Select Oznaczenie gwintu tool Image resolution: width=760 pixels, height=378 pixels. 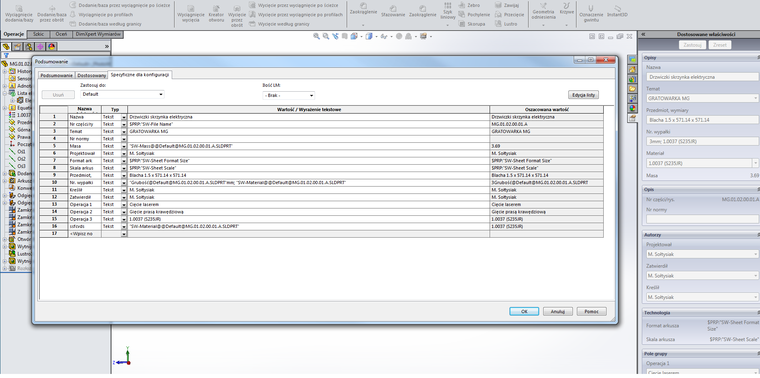tap(591, 13)
